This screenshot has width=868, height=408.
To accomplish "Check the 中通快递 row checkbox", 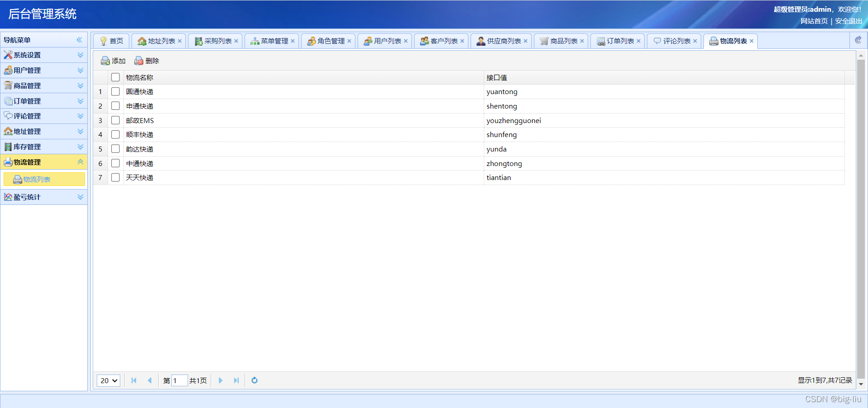I will coord(115,163).
